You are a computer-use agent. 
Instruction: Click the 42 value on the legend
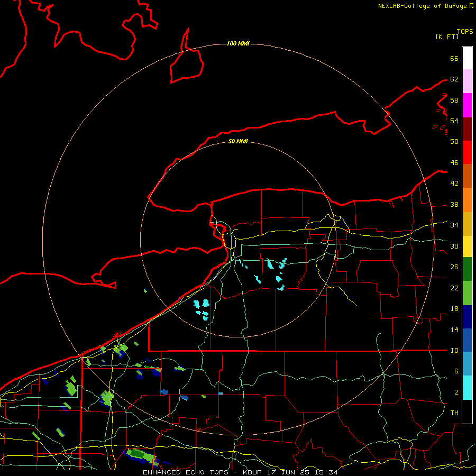(454, 184)
